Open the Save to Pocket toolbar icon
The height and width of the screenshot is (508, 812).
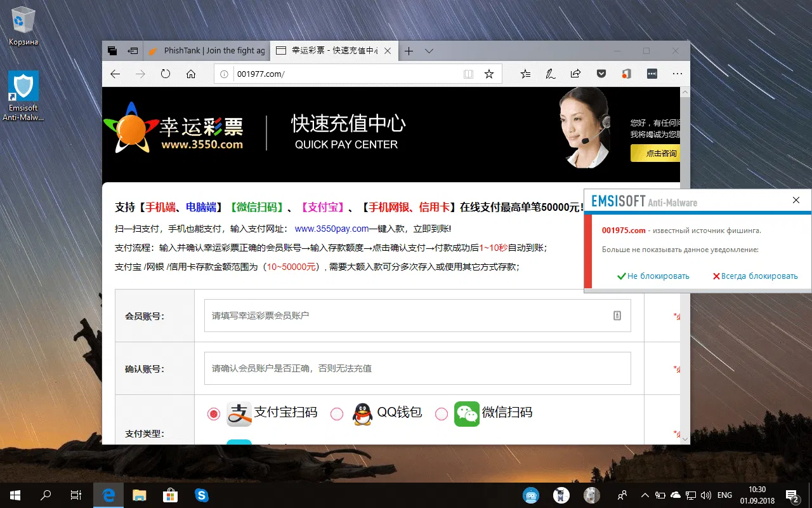pyautogui.click(x=601, y=74)
